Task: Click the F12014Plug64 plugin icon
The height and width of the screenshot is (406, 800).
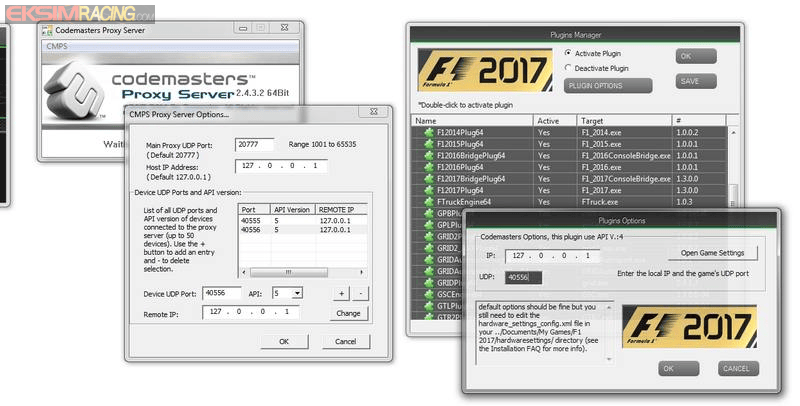Action: tap(429, 133)
